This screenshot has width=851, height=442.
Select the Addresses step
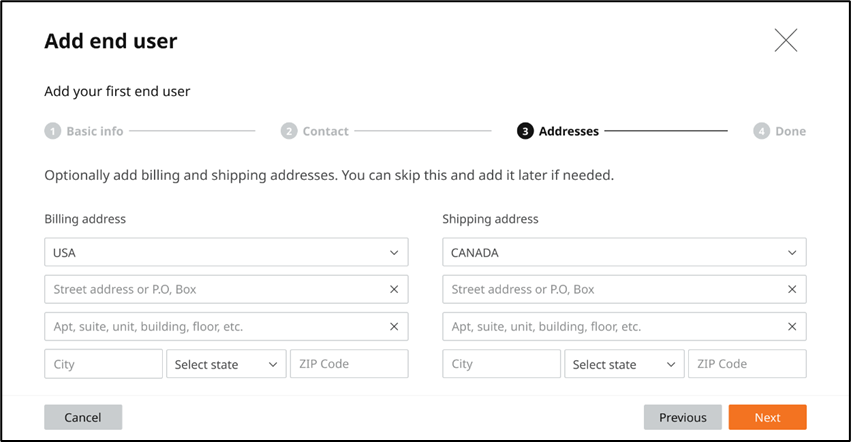point(558,131)
